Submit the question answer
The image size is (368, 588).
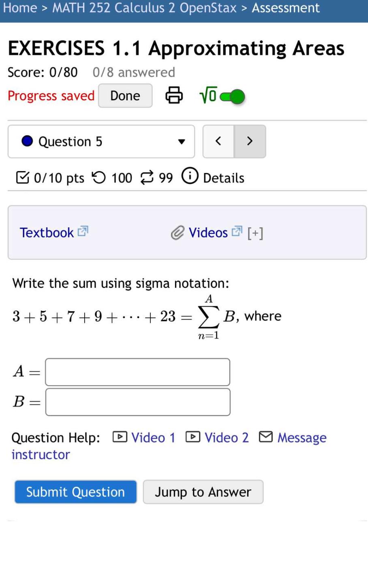pyautogui.click(x=75, y=492)
